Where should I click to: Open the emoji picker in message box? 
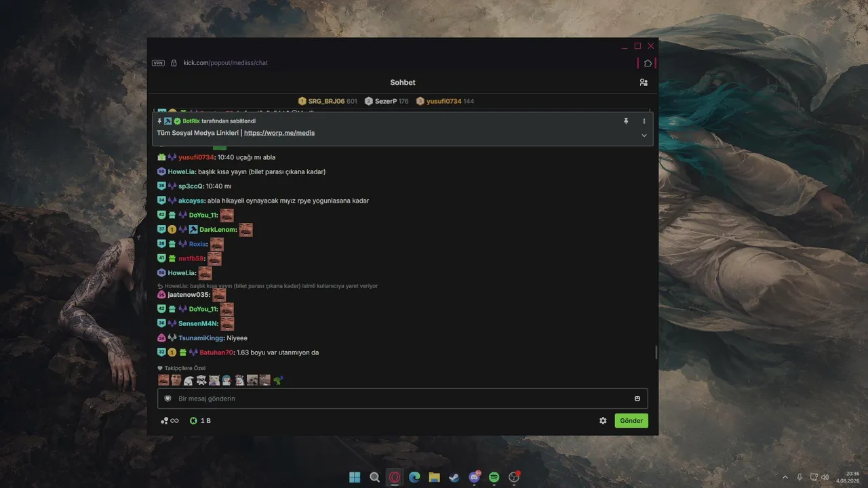[x=637, y=399]
